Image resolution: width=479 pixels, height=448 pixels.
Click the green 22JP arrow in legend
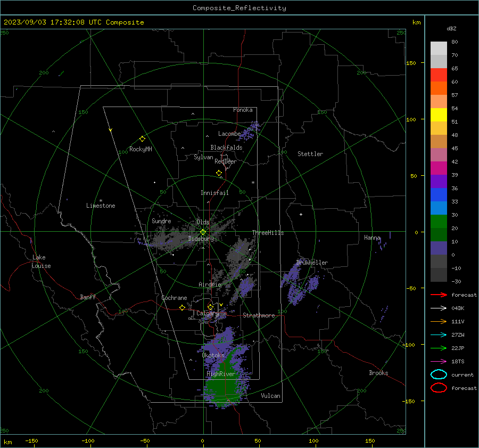(439, 348)
